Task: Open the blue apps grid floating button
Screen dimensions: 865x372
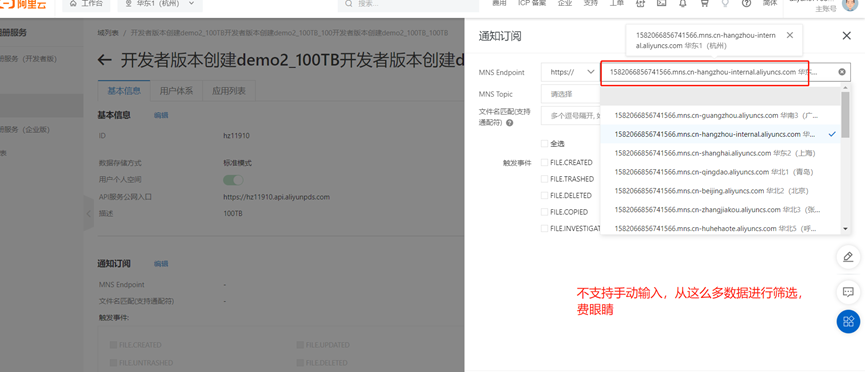Action: 848,321
